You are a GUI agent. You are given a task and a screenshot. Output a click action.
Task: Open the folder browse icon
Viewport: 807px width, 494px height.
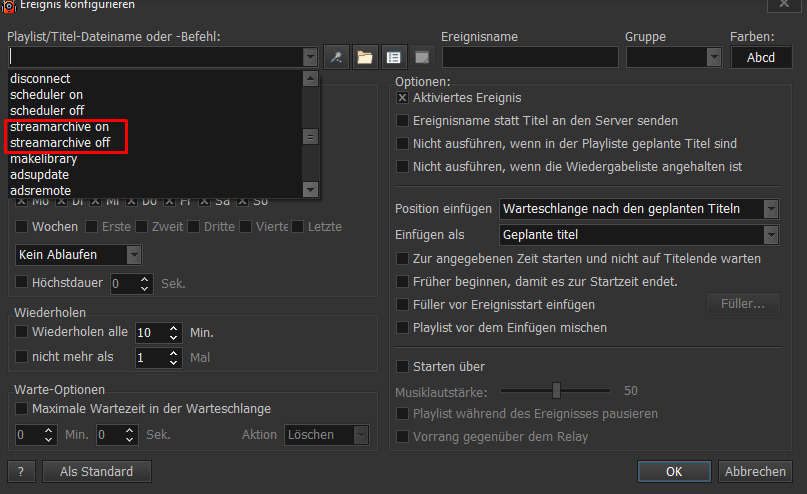365,57
